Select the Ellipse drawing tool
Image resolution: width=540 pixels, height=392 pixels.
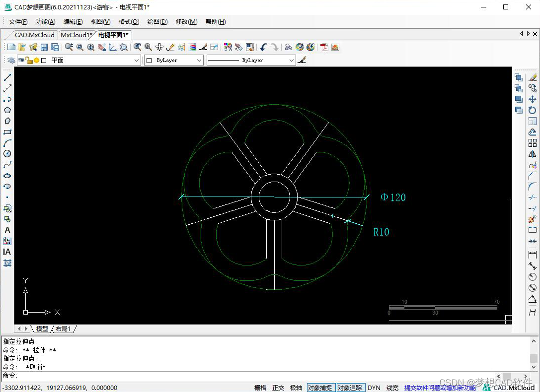[x=7, y=176]
